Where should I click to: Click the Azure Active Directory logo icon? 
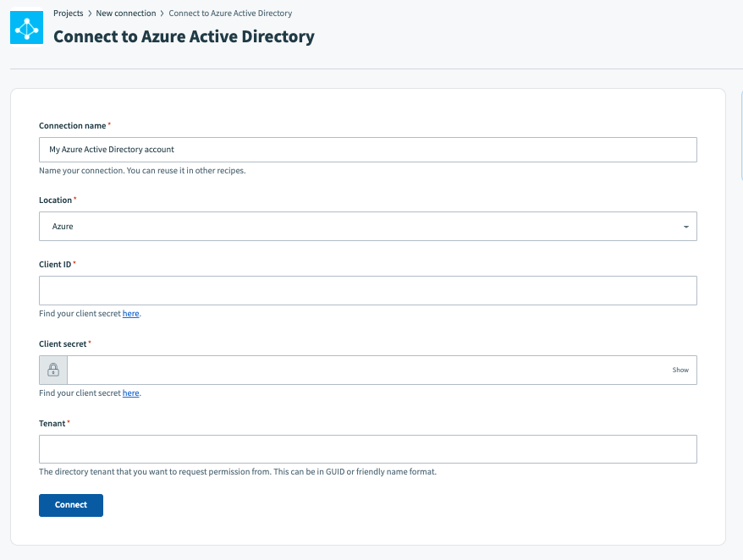(25, 26)
